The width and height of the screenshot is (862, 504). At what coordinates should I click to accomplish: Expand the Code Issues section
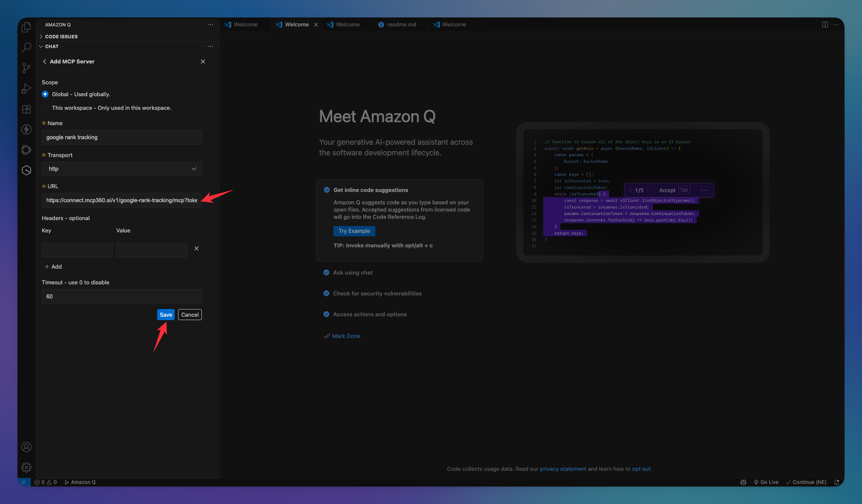click(61, 37)
